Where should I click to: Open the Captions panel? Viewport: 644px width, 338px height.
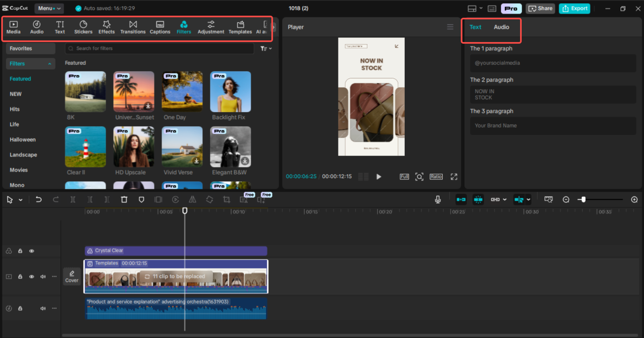(x=160, y=27)
